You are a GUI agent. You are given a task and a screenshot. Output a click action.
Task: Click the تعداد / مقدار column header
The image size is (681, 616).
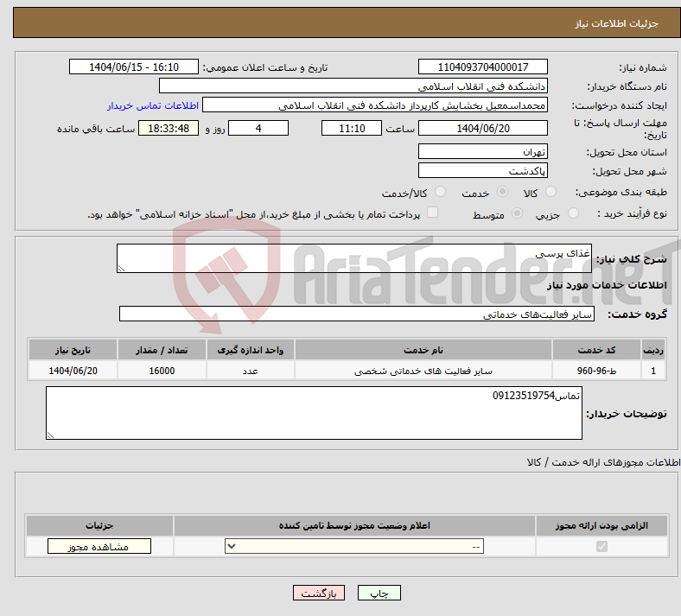click(162, 350)
